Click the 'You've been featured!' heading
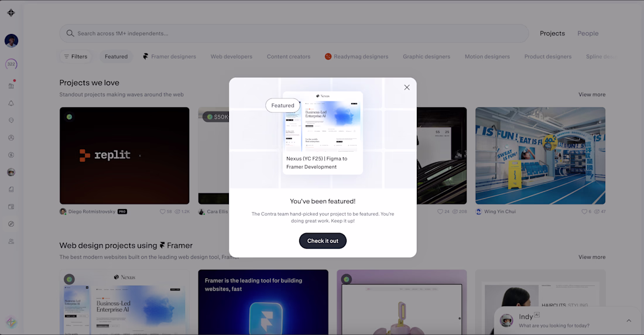The image size is (644, 335). click(323, 201)
